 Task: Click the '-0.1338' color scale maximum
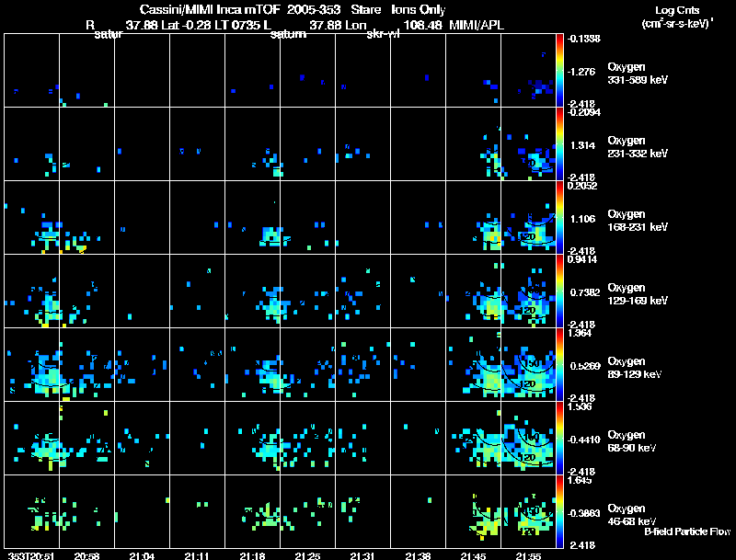coord(584,39)
